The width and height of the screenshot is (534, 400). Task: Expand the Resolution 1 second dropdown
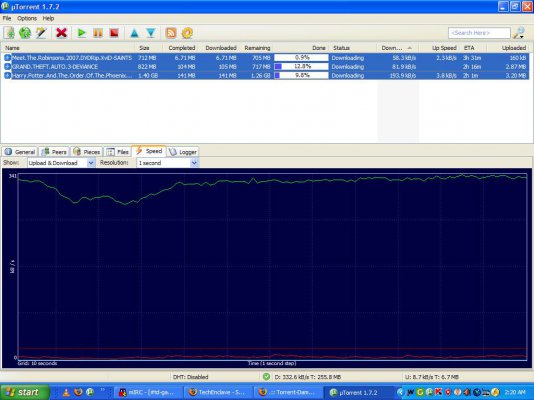[194, 163]
